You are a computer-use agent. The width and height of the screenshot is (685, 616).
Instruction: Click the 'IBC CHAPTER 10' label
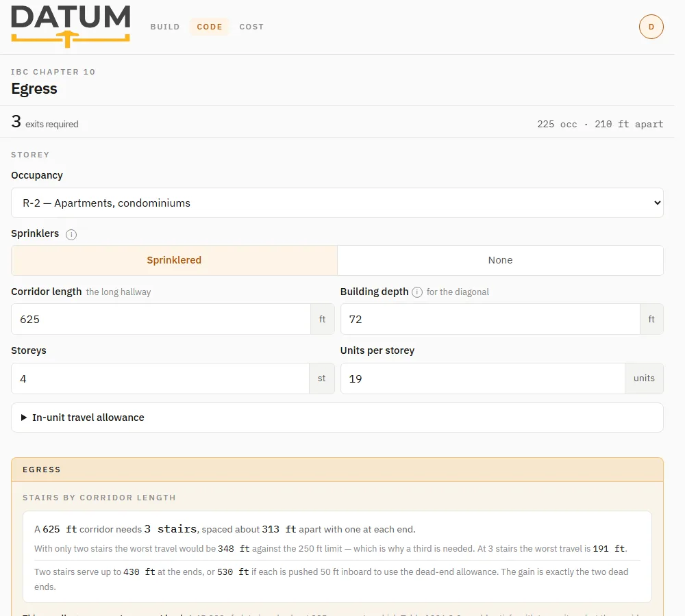click(53, 72)
